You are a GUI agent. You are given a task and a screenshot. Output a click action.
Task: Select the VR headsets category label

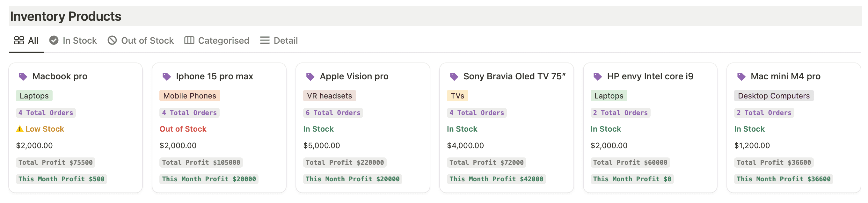click(x=329, y=96)
